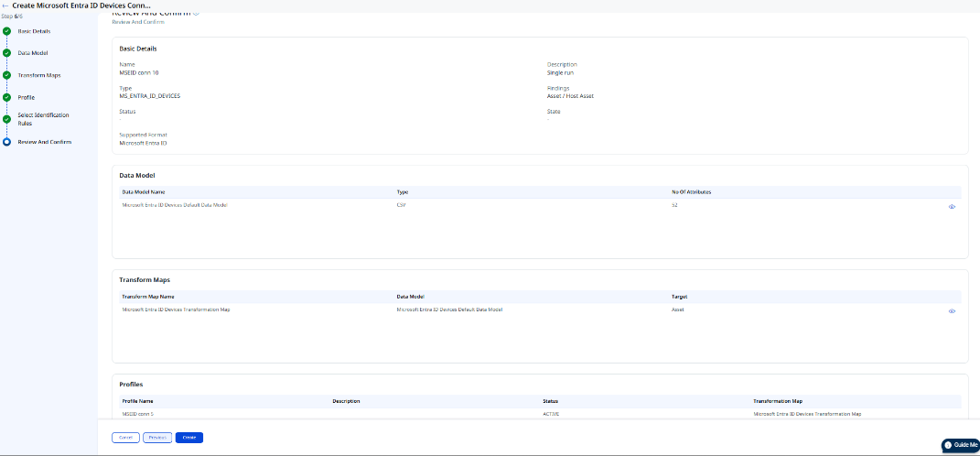Click the green checkmark for Basic Details step
This screenshot has height=456, width=980.
tap(6, 31)
